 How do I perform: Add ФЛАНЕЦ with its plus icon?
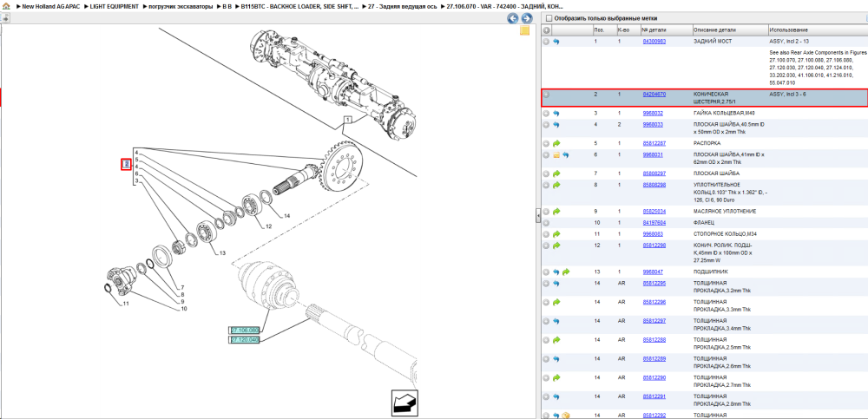click(x=546, y=222)
